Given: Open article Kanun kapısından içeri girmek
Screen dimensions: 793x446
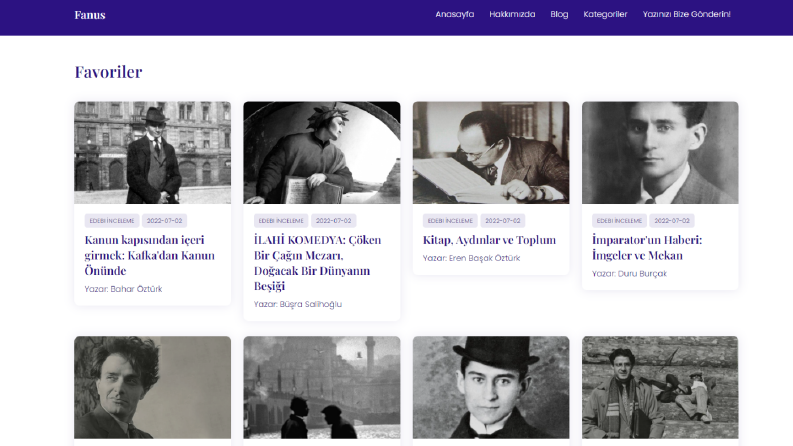Looking at the screenshot, I should pos(150,255).
